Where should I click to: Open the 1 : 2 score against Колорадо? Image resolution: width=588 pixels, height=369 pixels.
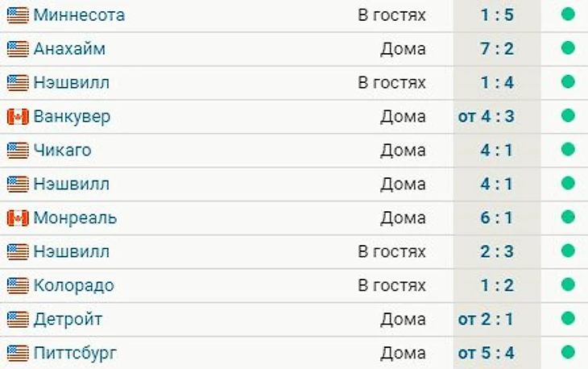497,285
